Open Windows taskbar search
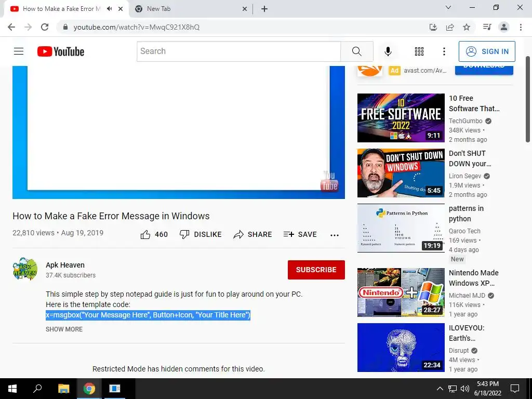 pyautogui.click(x=37, y=389)
